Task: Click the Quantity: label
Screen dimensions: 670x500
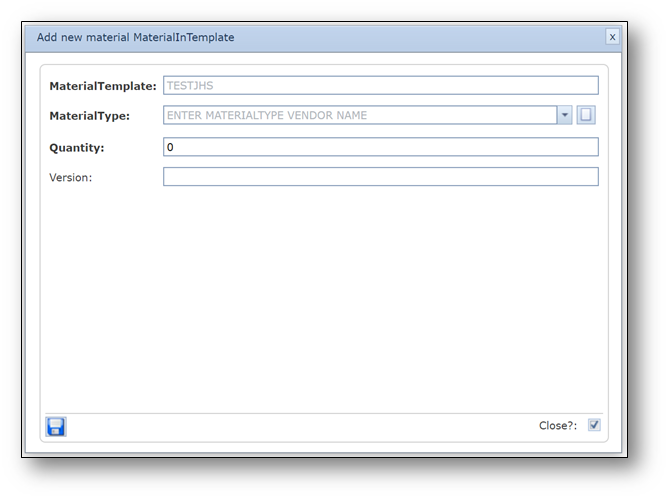Action: (76, 148)
